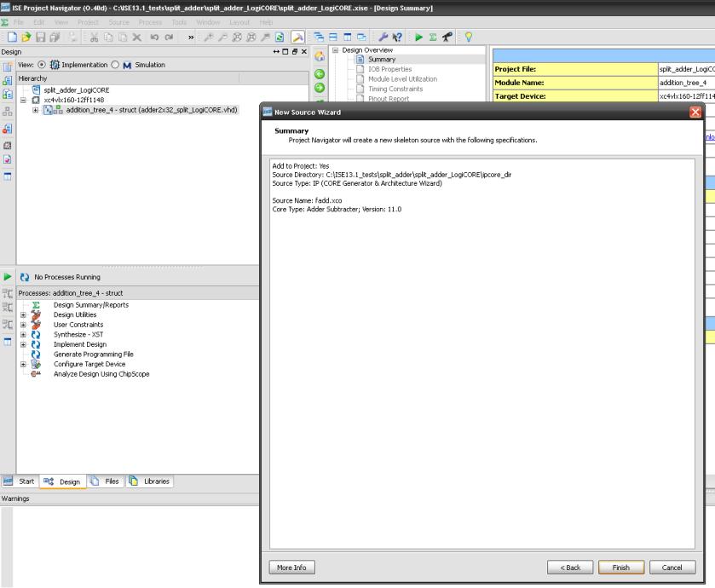Viewport: 715px width, 588px height.
Task: Expand the Synthesize - XST process
Action: [x=23, y=335]
